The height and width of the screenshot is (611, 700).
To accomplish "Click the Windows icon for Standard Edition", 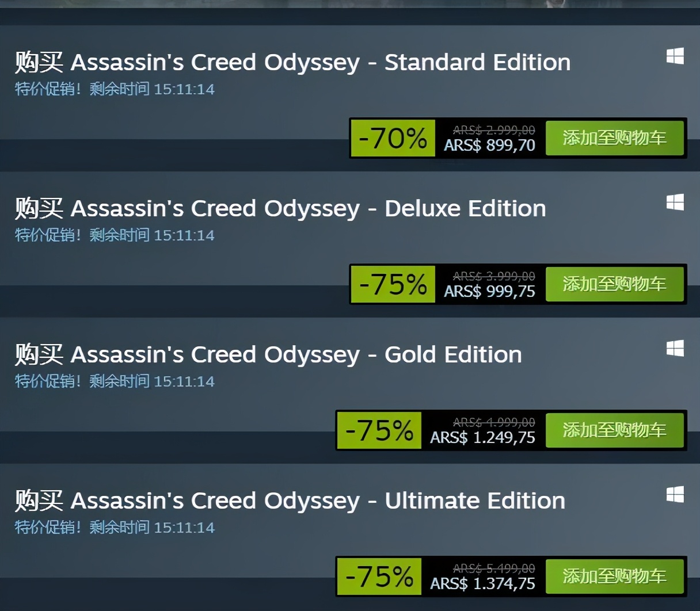I will (x=675, y=56).
